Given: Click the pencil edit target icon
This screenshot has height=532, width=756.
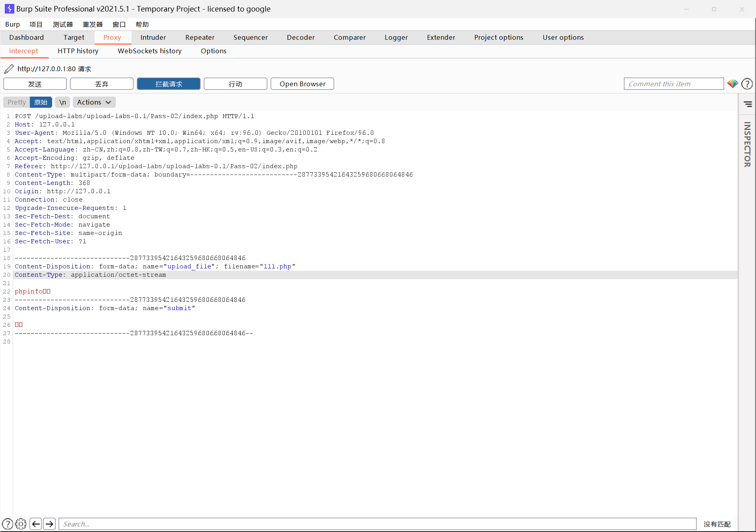Looking at the screenshot, I should coord(9,69).
